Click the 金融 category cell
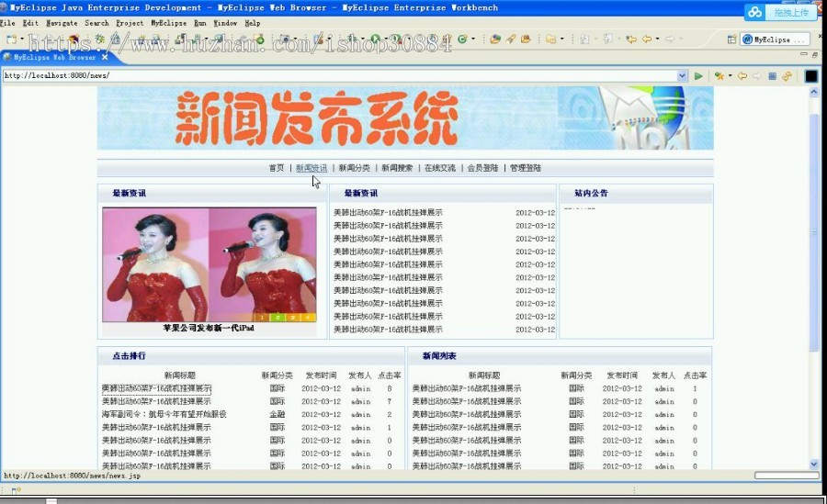Screen dimensions: 827x504 pyautogui.click(x=278, y=414)
